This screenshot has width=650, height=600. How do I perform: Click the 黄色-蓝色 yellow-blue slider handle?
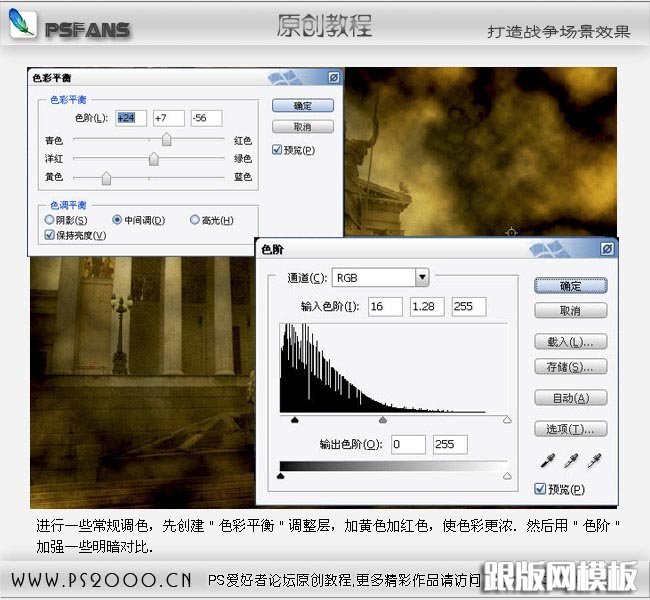[105, 178]
